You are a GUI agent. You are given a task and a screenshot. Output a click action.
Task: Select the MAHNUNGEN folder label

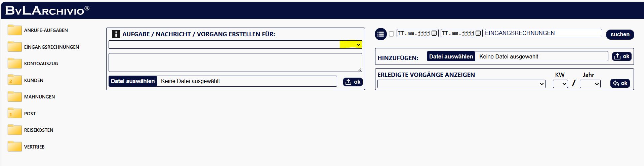pos(39,97)
